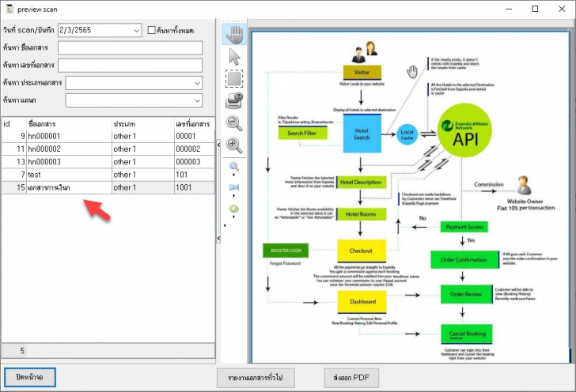Click the ส่งออก PDF button

tap(351, 378)
